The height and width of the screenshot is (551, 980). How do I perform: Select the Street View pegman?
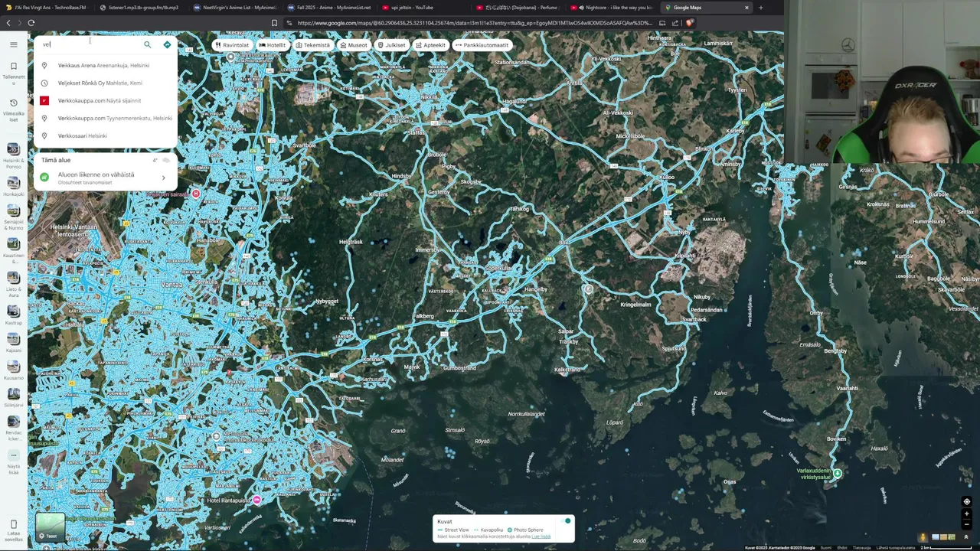pos(923,537)
